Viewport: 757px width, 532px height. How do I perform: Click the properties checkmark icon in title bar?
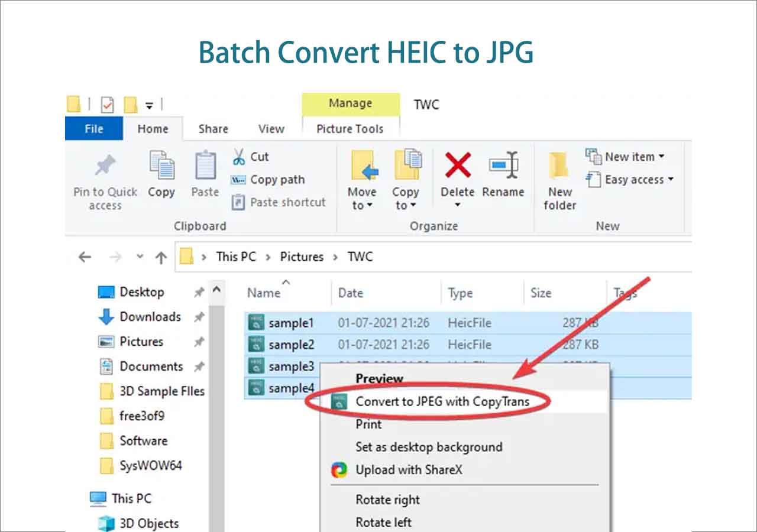pyautogui.click(x=107, y=105)
